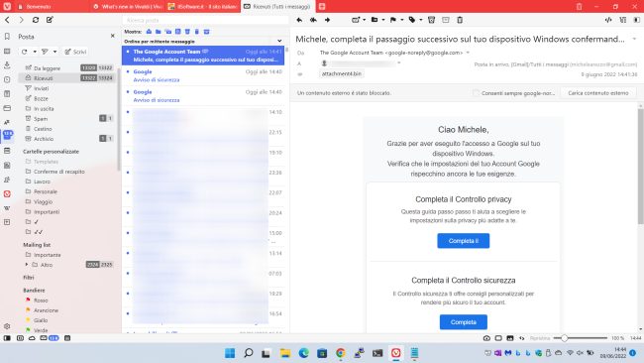
Task: Show the message HTML source view
Action: [x=608, y=20]
